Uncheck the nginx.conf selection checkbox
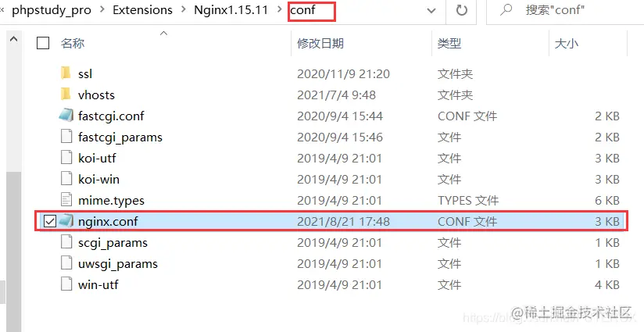 coord(50,222)
